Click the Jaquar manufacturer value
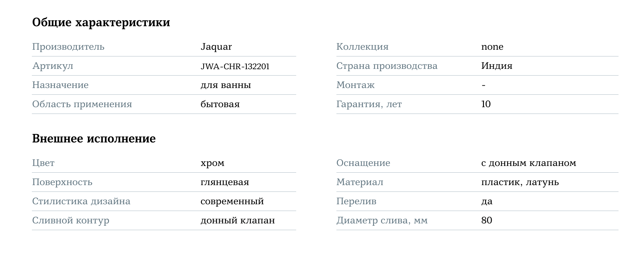Image resolution: width=644 pixels, height=257 pixels. point(216,47)
